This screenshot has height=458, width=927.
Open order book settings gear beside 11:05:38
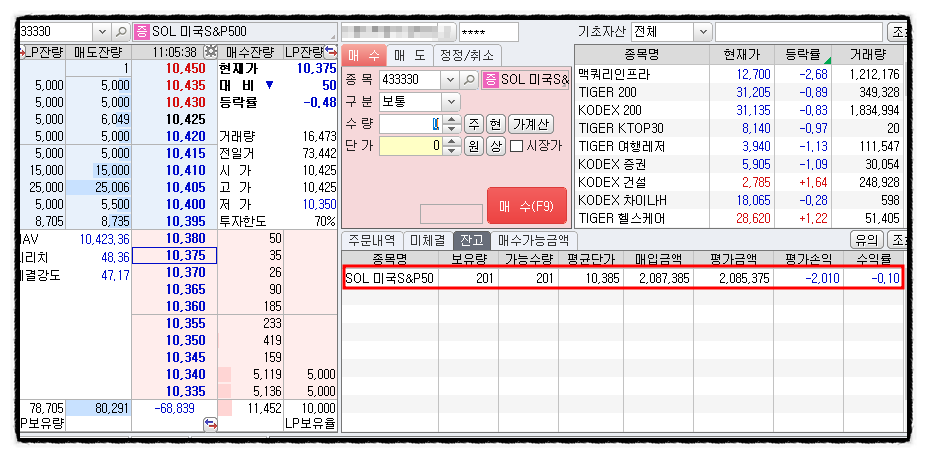(209, 51)
